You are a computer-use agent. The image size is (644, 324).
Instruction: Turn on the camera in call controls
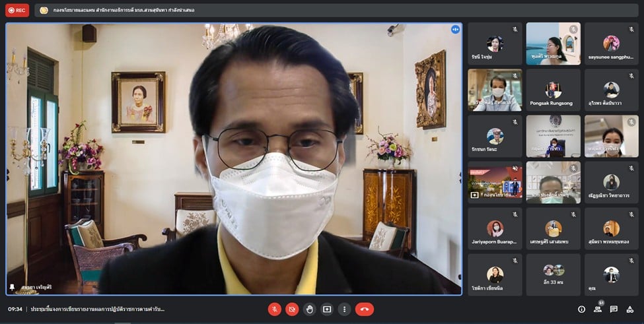click(292, 309)
